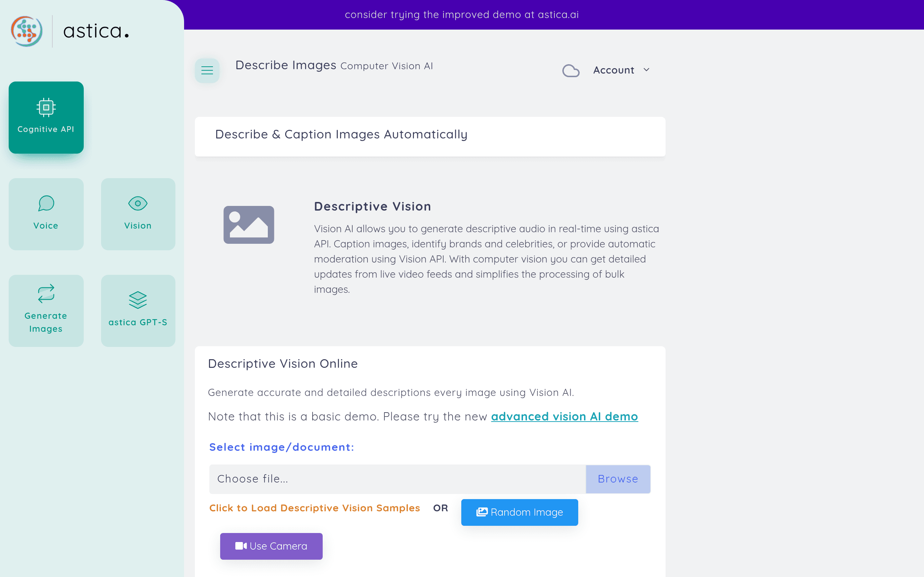The image size is (924, 577).
Task: Click the astica wordmark text
Action: point(96,31)
